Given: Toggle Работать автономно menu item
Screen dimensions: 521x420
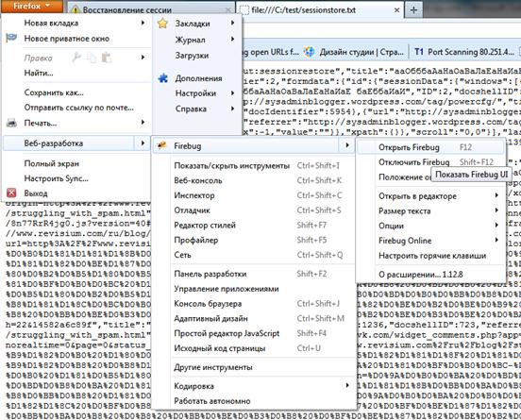Looking at the screenshot, I should (x=254, y=401).
